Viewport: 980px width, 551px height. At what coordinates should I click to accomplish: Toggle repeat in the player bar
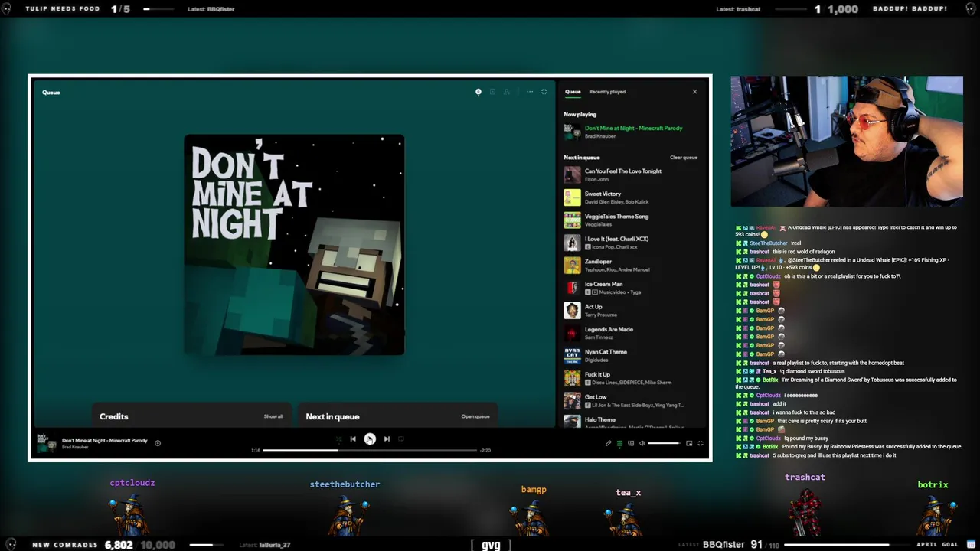pos(401,439)
